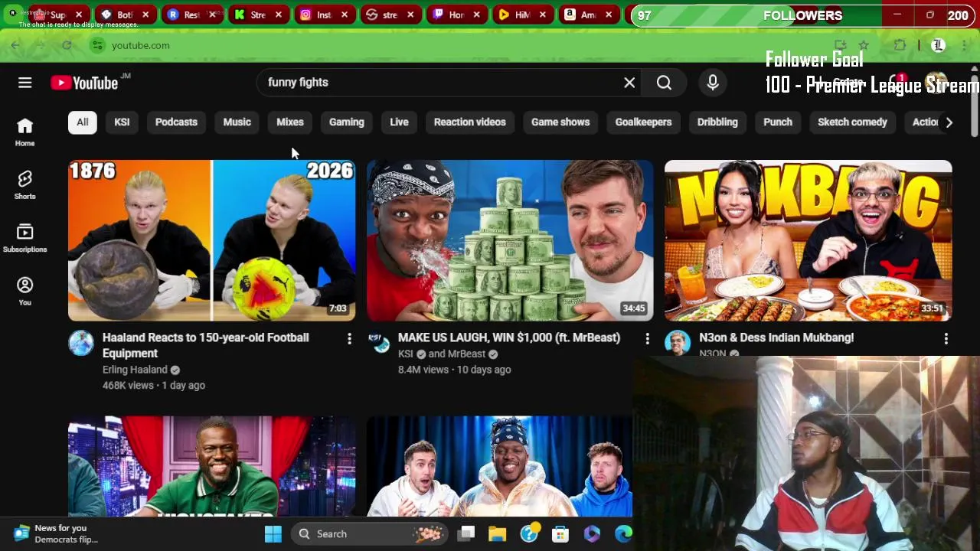Viewport: 980px width, 551px height.
Task: Start voice search with the microphone icon
Action: [713, 83]
